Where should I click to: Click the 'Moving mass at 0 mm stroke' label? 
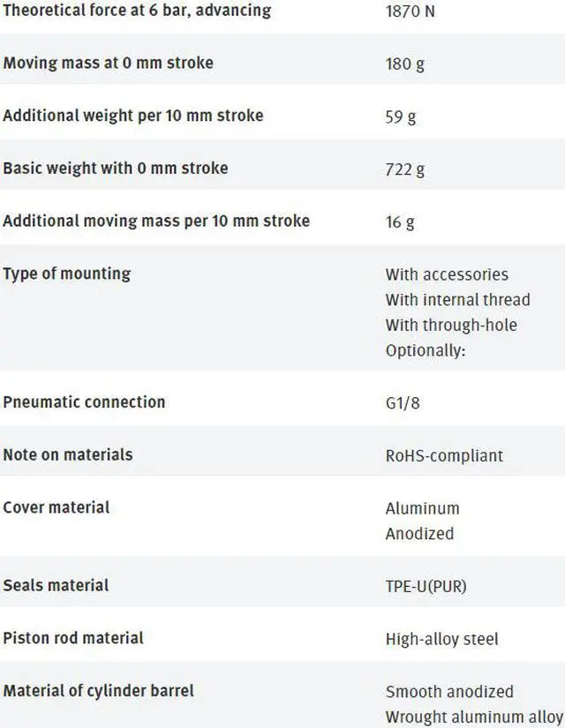pos(108,63)
